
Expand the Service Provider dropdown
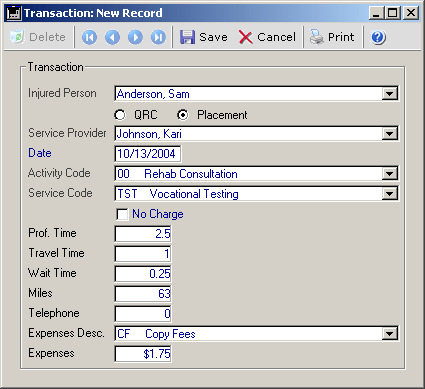(389, 134)
